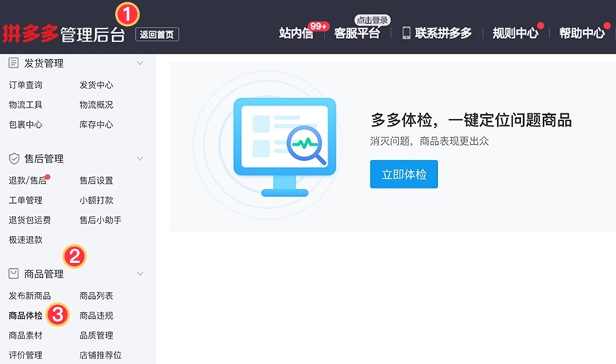
Task: Open 发货中心 in the sidebar
Action: point(96,85)
